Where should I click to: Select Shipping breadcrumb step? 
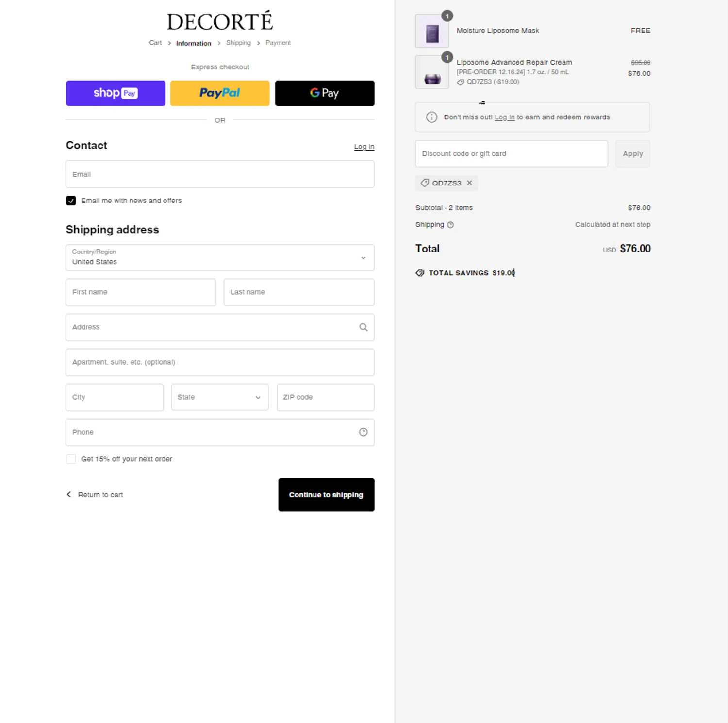[x=238, y=43]
